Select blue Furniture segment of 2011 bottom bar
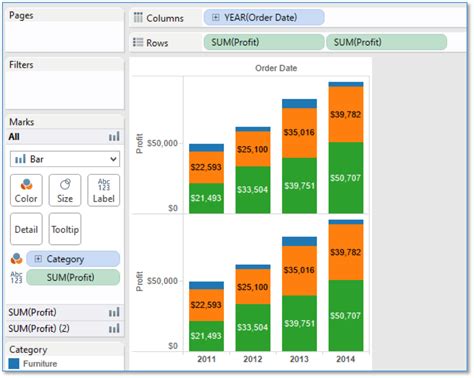 click(206, 285)
